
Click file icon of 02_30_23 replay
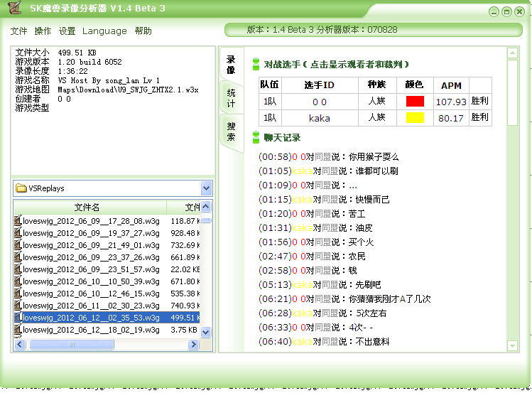(18, 305)
